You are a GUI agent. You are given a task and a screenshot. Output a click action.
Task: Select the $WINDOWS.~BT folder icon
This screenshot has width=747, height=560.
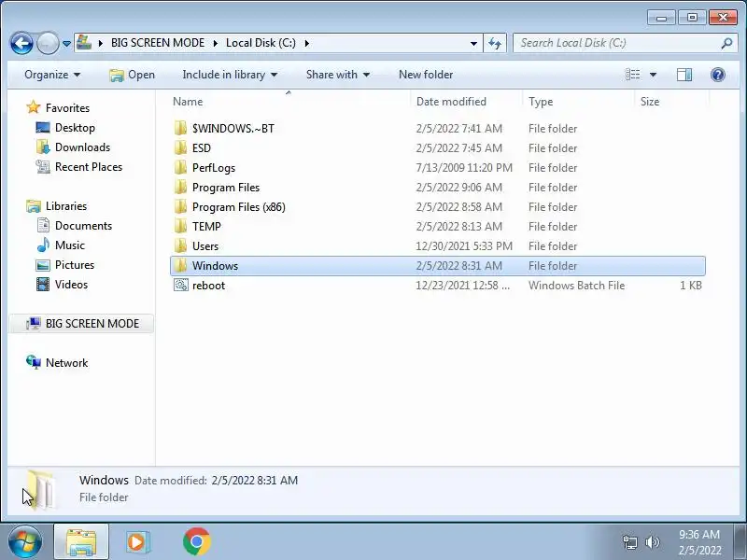pyautogui.click(x=180, y=128)
